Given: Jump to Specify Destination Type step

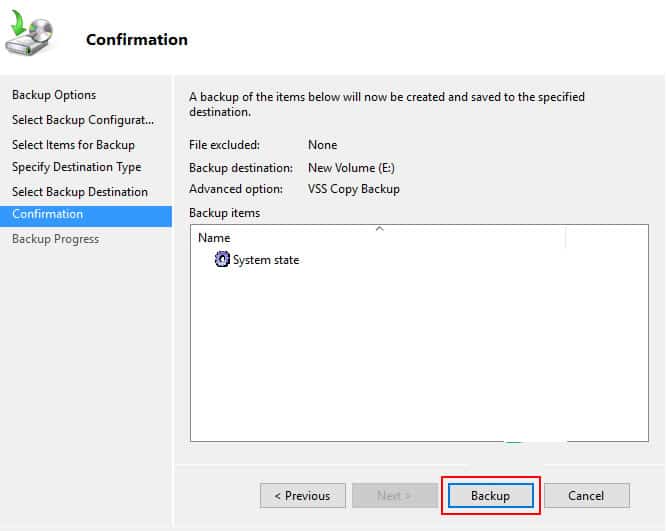Looking at the screenshot, I should (77, 167).
